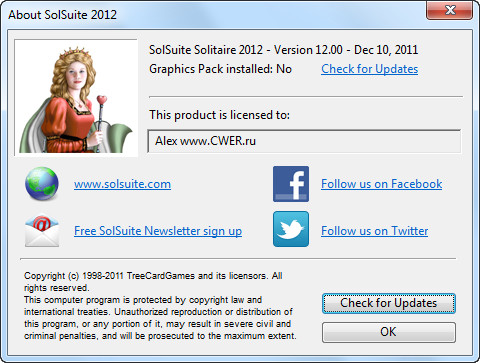
Task: Click the licensed-to name field
Action: point(304,141)
